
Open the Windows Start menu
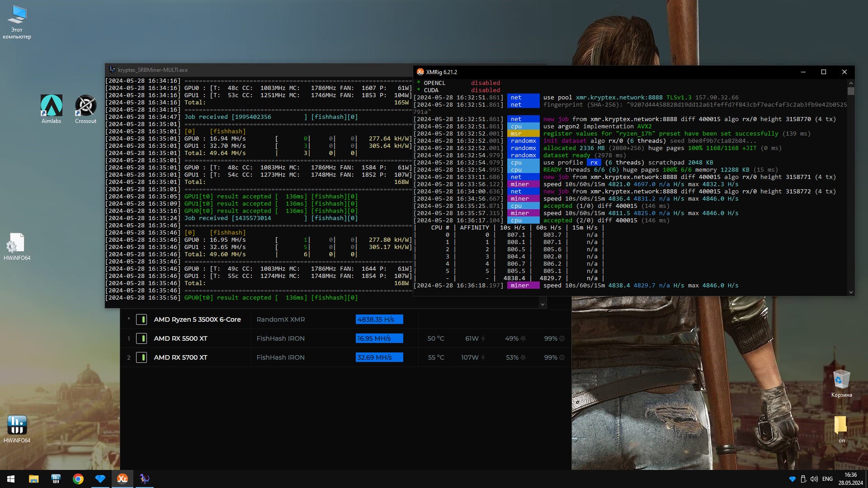pos(11,479)
